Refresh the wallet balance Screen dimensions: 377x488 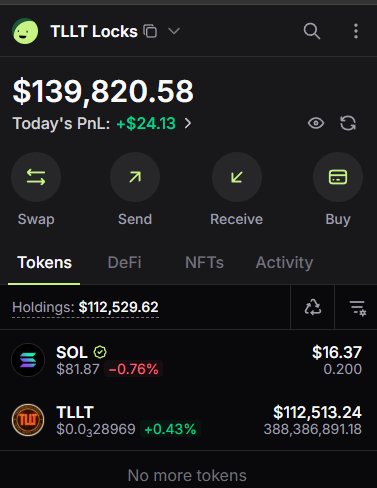pyautogui.click(x=348, y=123)
